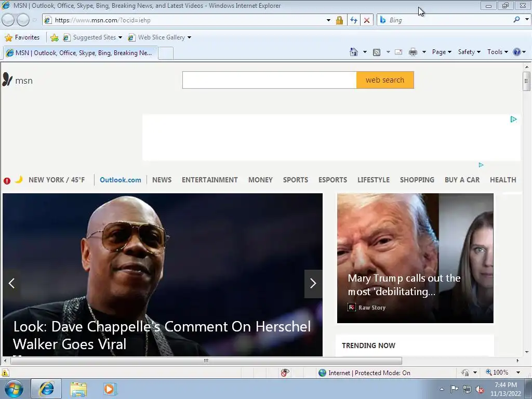Click the Refresh page icon
The height and width of the screenshot is (399, 532).
353,20
